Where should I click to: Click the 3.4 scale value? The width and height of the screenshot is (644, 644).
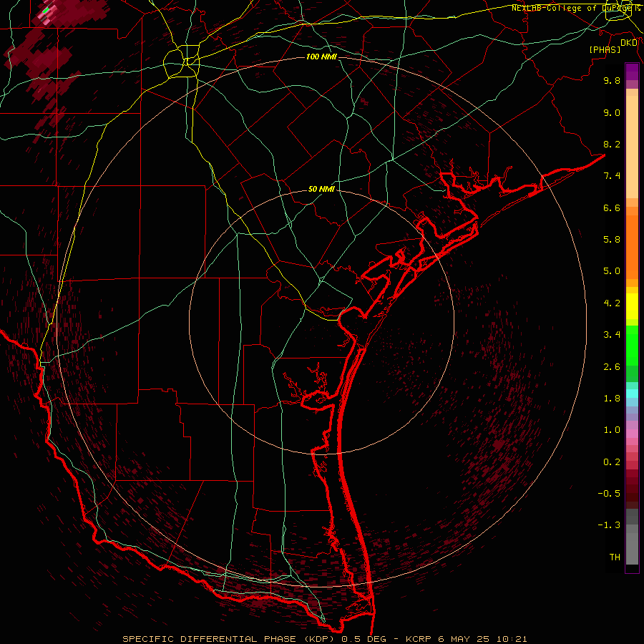tap(612, 335)
